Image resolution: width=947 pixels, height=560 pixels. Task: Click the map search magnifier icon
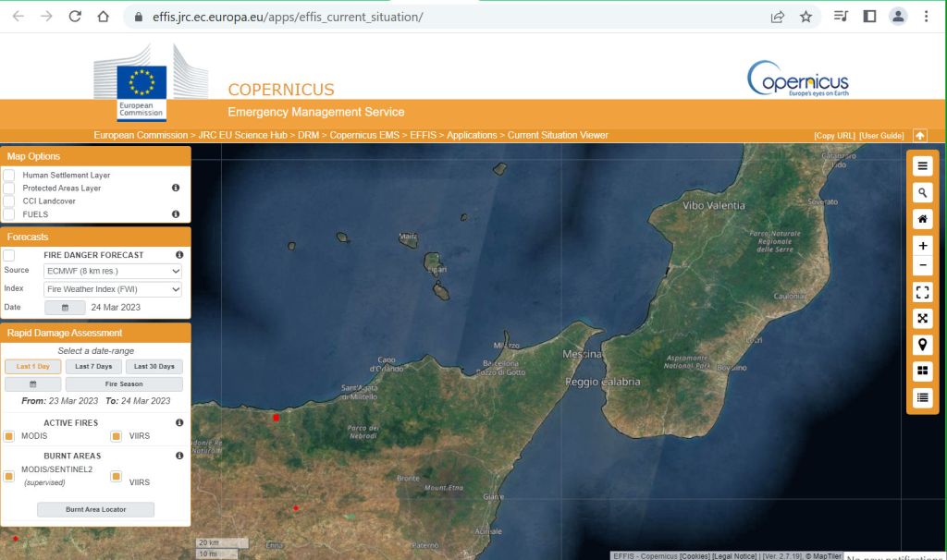pos(922,192)
